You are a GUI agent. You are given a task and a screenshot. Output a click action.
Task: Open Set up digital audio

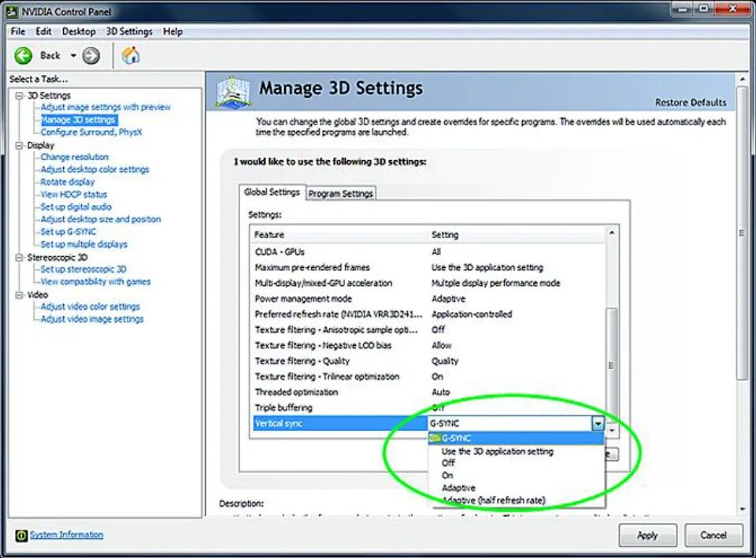[76, 207]
